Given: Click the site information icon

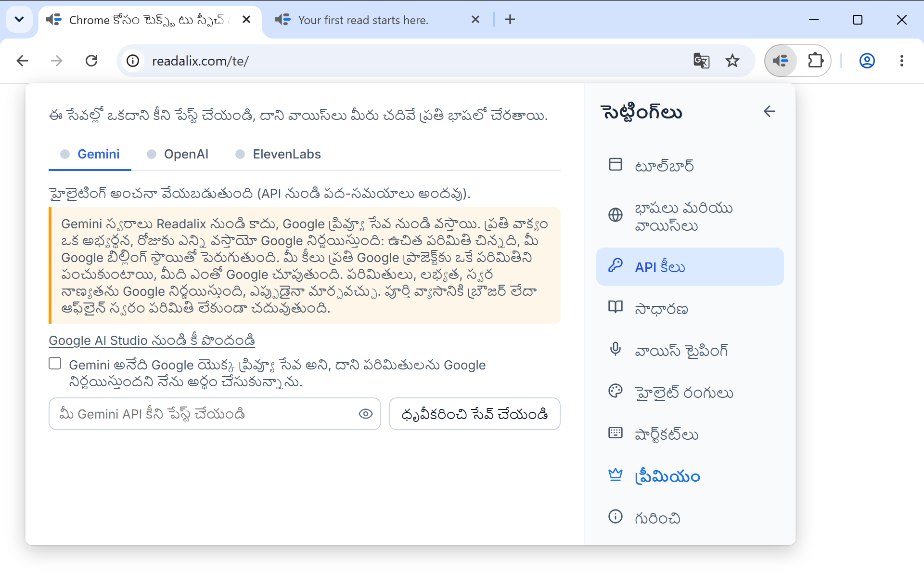Looking at the screenshot, I should [133, 61].
